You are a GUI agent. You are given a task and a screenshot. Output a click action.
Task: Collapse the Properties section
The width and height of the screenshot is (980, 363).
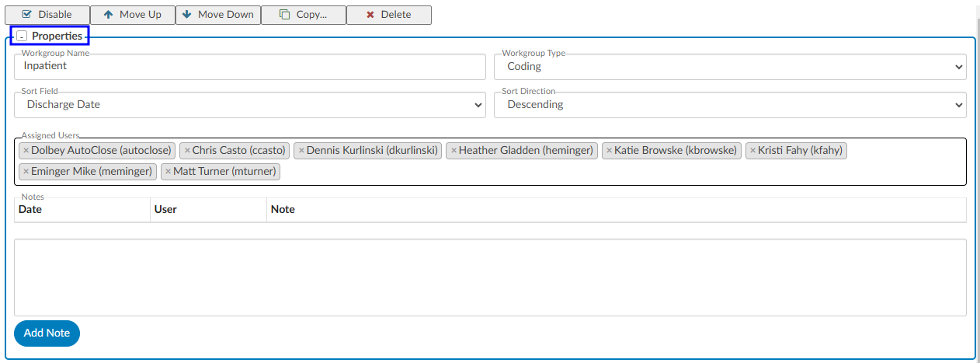pyautogui.click(x=22, y=37)
